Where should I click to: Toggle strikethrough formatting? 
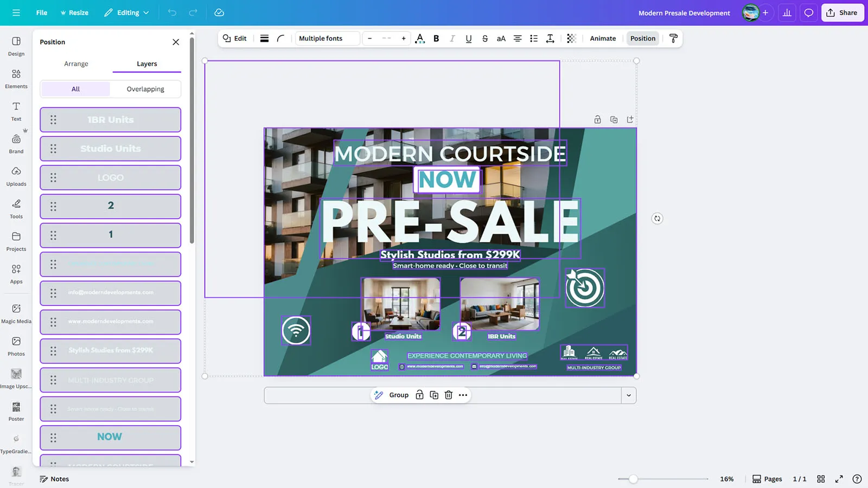pyautogui.click(x=485, y=38)
